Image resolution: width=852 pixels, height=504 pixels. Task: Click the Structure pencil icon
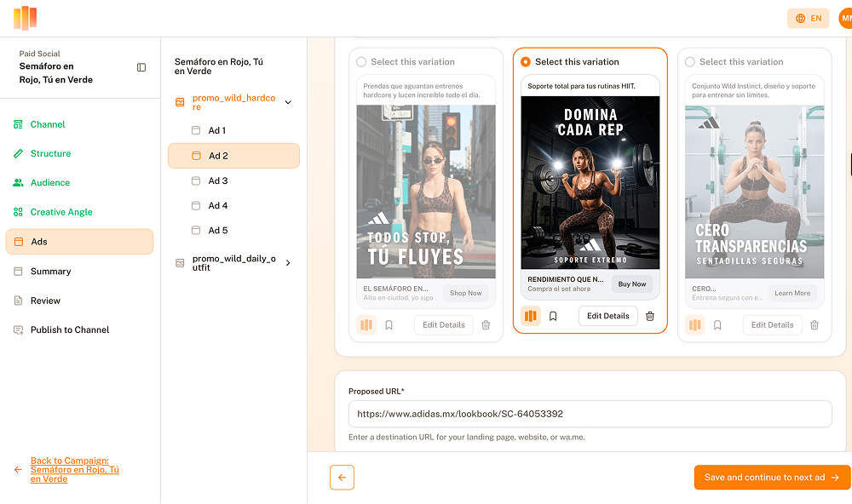coord(18,154)
